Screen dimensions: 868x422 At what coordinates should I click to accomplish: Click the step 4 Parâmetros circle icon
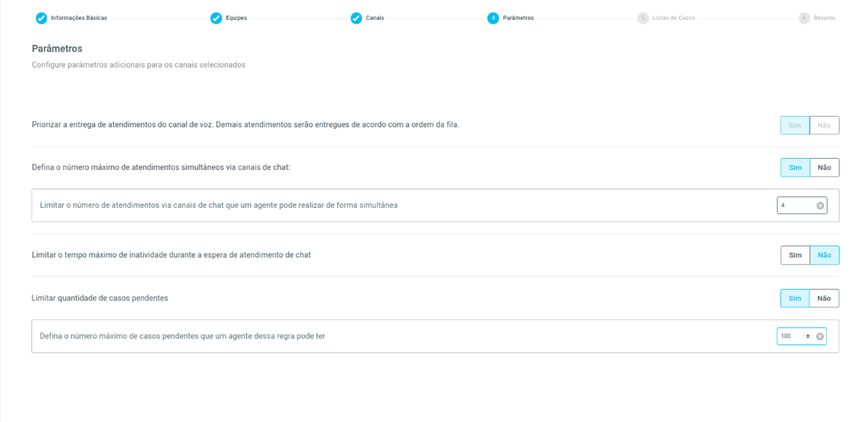click(493, 18)
